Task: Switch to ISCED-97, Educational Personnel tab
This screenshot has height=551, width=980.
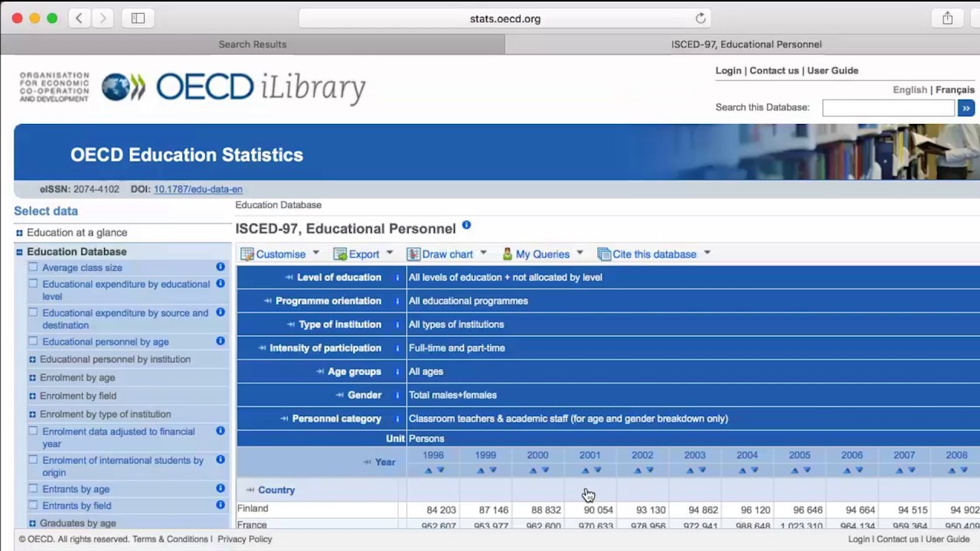Action: (746, 44)
